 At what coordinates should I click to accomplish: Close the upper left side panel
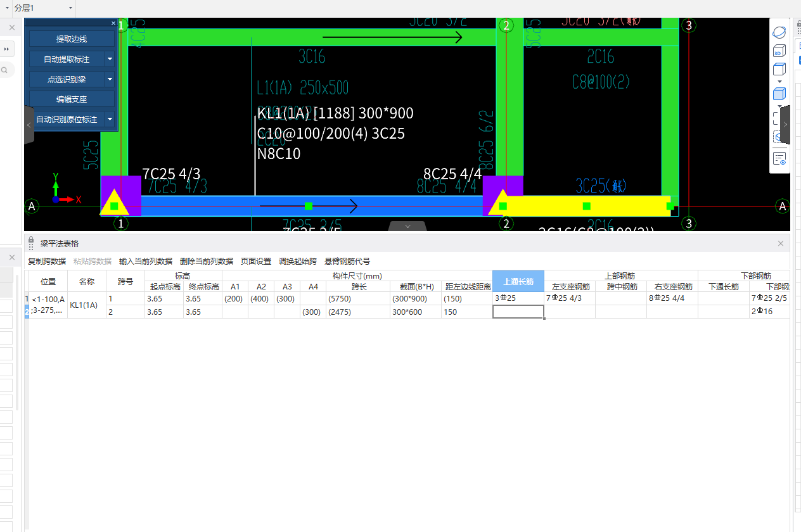tap(12, 28)
